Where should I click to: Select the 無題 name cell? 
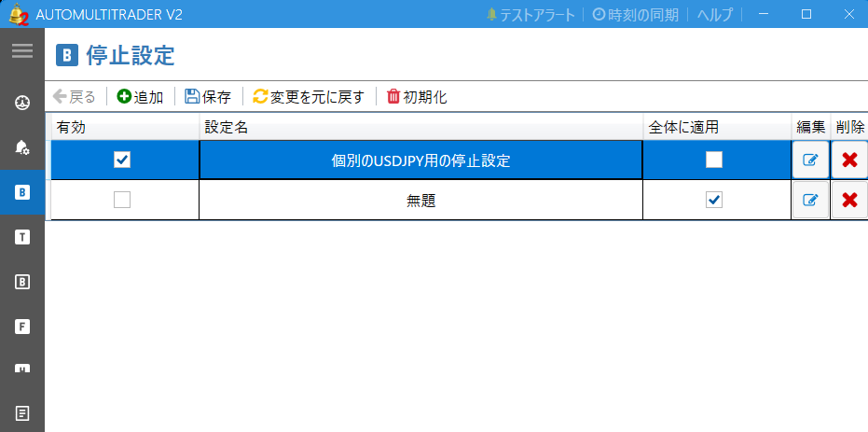tap(420, 200)
